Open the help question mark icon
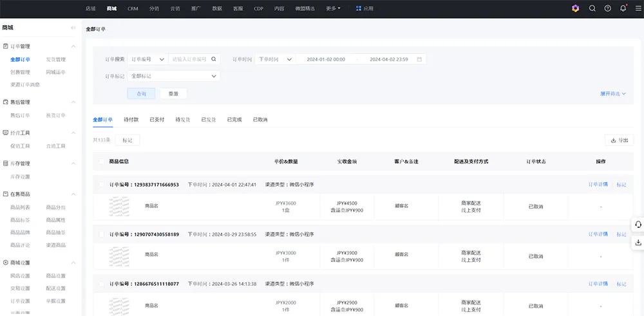Viewport: 644px width, 316px height. coord(607,8)
